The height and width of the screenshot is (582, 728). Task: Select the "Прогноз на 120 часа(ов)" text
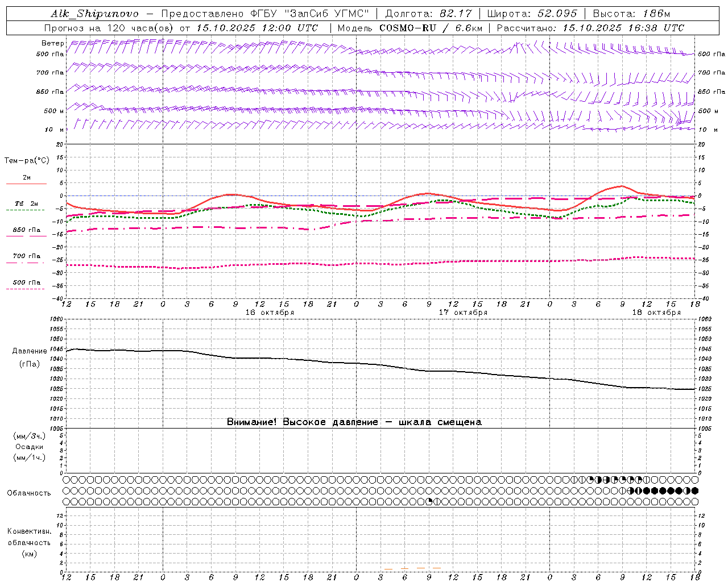(x=110, y=28)
